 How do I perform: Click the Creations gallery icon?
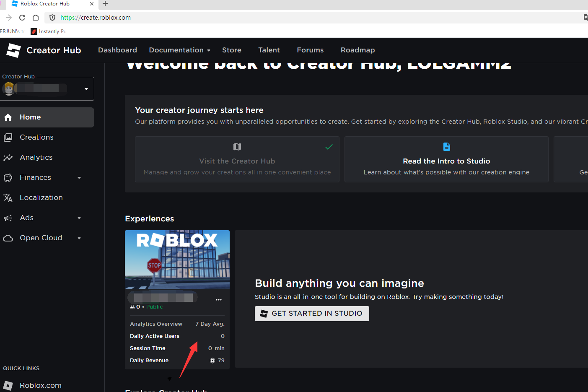point(8,138)
